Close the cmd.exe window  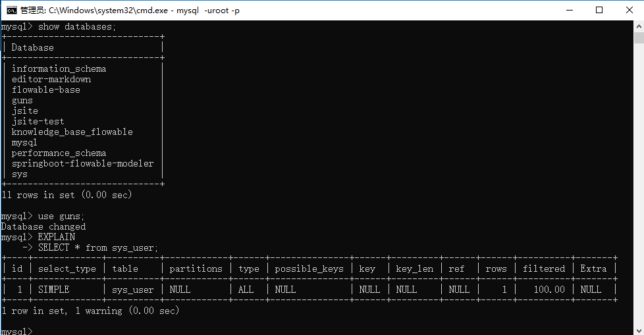point(630,11)
